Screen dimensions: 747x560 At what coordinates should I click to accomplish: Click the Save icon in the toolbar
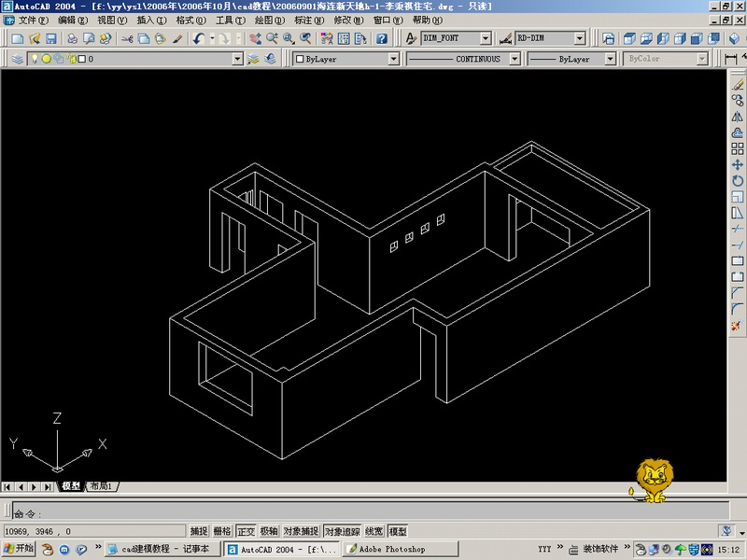click(51, 38)
